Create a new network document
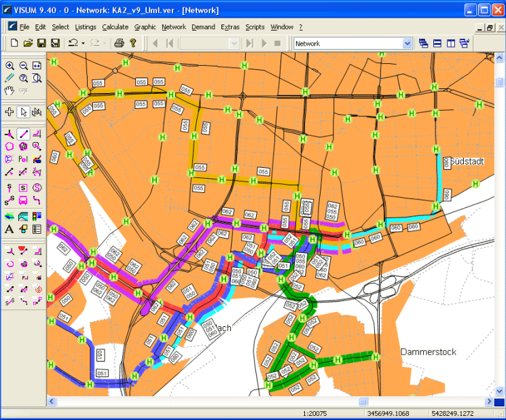 coord(14,43)
